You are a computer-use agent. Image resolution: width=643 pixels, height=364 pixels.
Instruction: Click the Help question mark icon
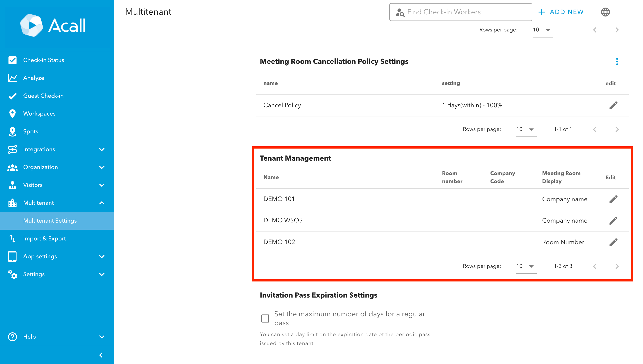click(12, 337)
